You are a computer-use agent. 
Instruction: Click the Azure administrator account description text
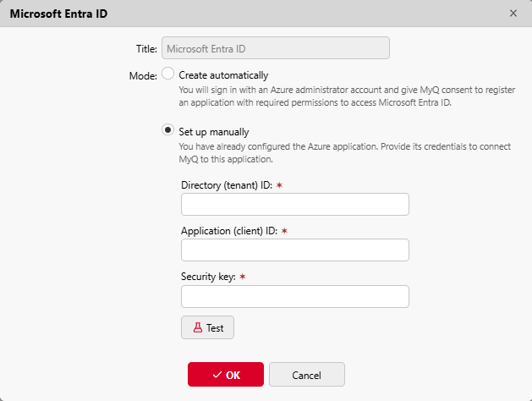[347, 96]
